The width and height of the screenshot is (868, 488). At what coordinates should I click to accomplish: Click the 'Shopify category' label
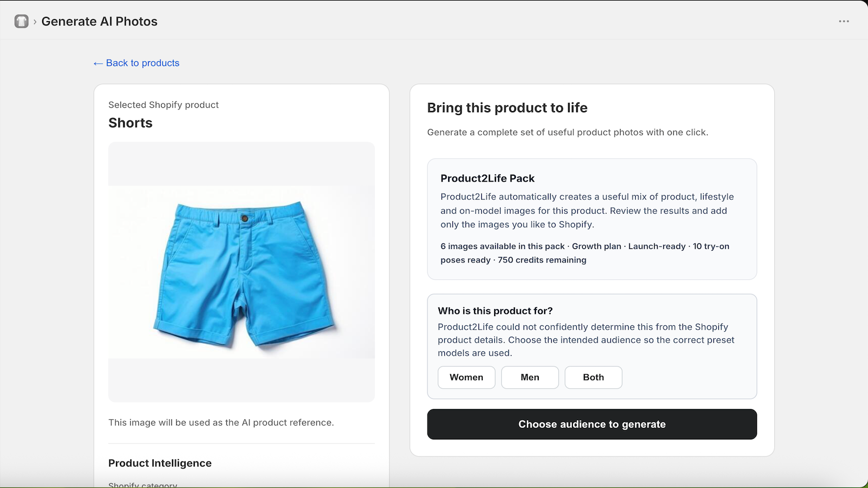pyautogui.click(x=143, y=485)
